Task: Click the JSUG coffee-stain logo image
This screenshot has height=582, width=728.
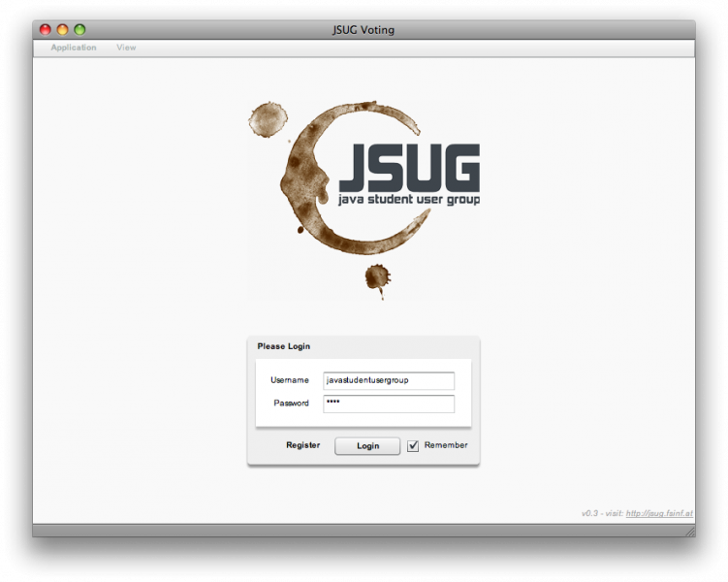Action: pyautogui.click(x=364, y=200)
